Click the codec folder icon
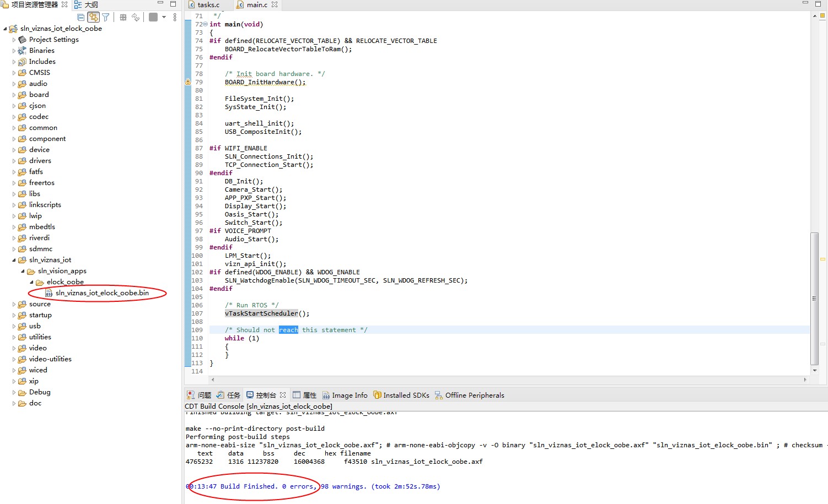828x504 pixels. [22, 117]
